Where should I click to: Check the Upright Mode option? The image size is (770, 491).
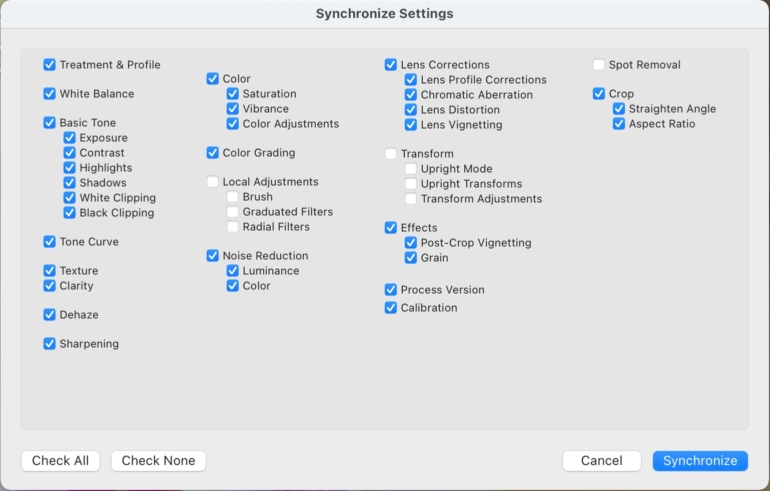click(411, 169)
